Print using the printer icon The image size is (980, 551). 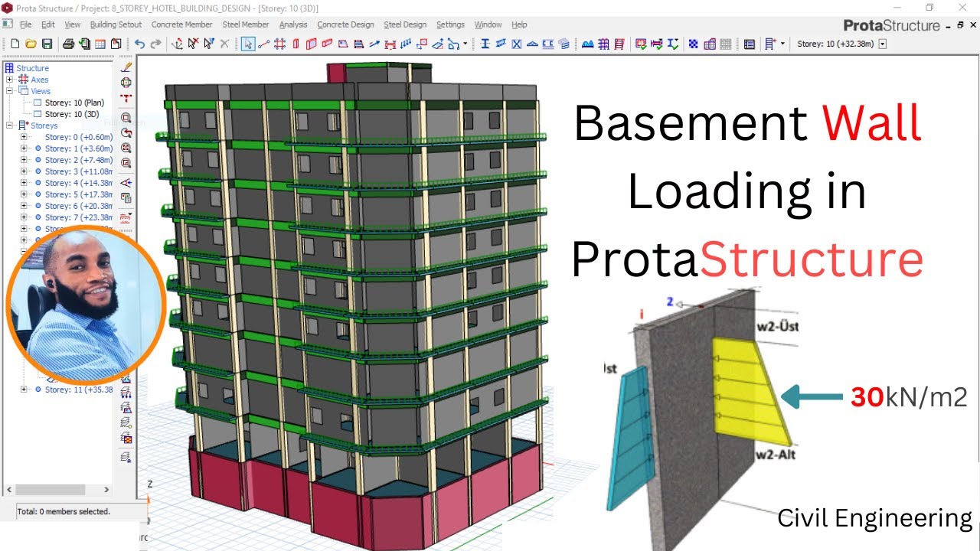click(x=68, y=44)
